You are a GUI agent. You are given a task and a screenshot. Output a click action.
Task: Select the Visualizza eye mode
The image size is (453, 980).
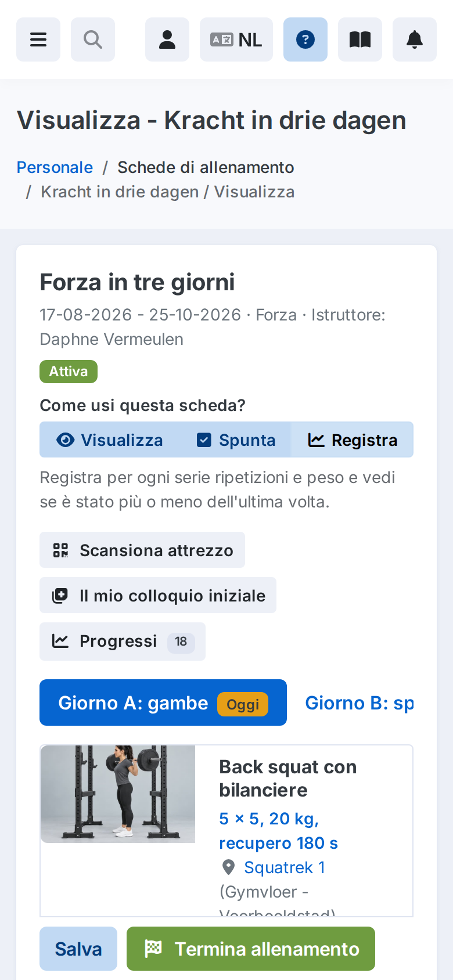click(110, 439)
